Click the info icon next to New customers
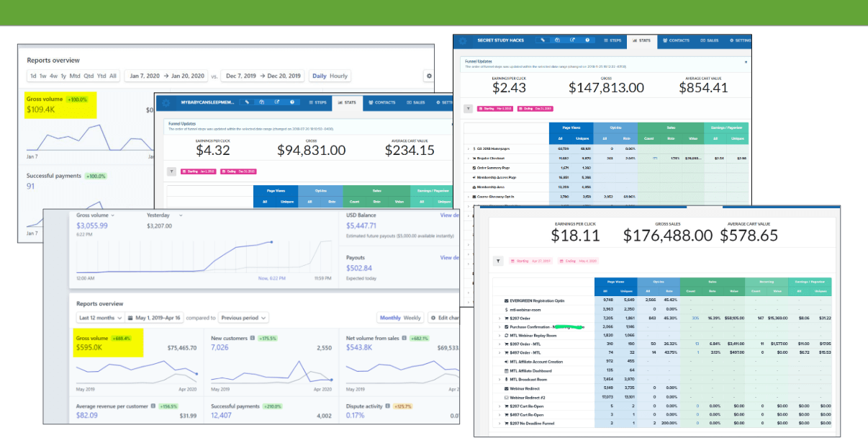Screen dimensions: 868x446 click(x=253, y=339)
